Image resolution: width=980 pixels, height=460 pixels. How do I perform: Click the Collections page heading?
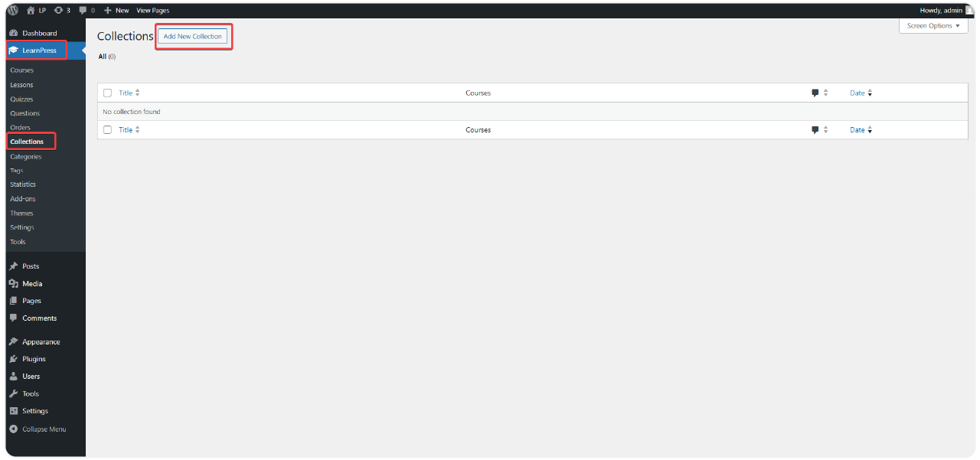[x=126, y=36]
